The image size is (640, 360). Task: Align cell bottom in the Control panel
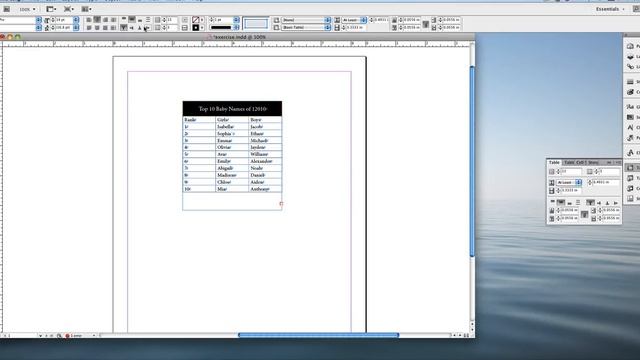140,20
